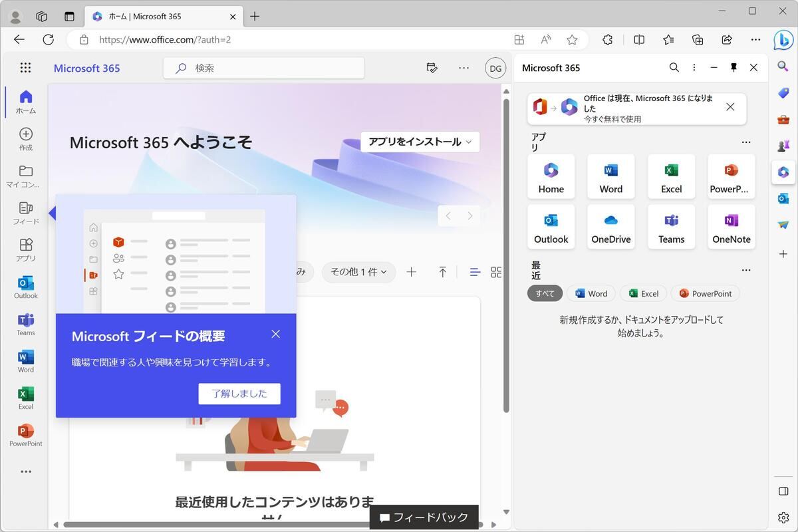This screenshot has width=798, height=532.
Task: Open Outlook icon in Edge sidebar
Action: (x=783, y=198)
